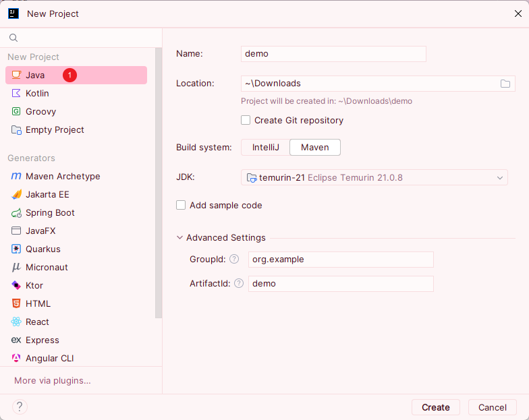The width and height of the screenshot is (529, 420).
Task: Click in the GroupId field
Action: pyautogui.click(x=341, y=260)
